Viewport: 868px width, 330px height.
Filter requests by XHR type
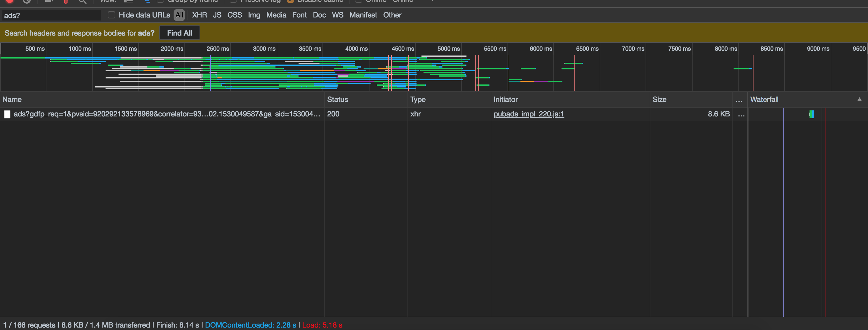[200, 15]
